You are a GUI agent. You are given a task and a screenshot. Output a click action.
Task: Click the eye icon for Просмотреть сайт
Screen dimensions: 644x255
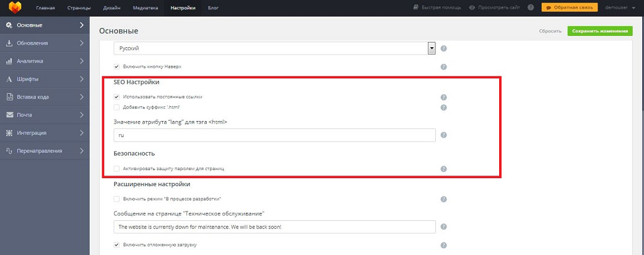472,8
